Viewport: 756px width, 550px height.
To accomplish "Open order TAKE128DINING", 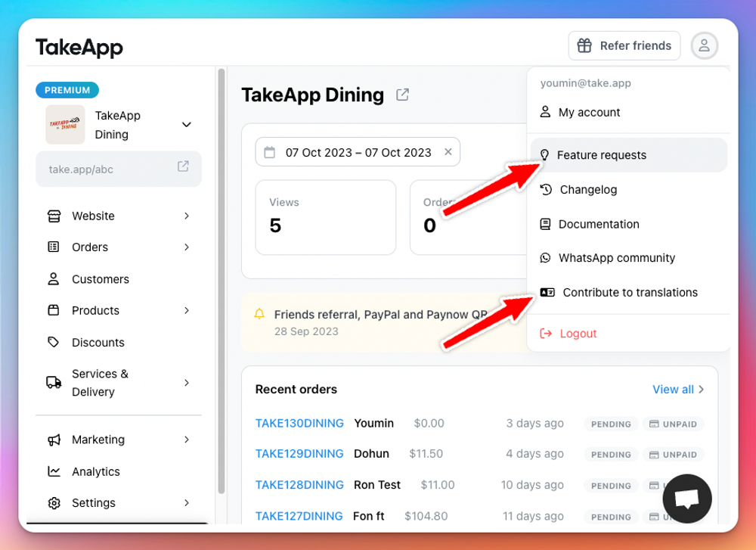I will click(299, 485).
